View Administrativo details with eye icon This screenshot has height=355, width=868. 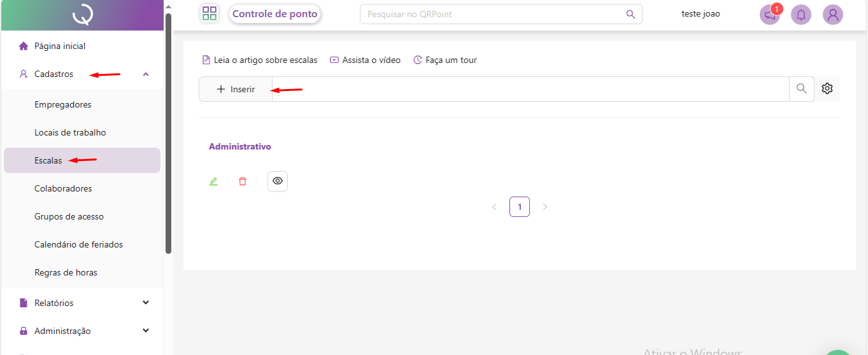278,181
